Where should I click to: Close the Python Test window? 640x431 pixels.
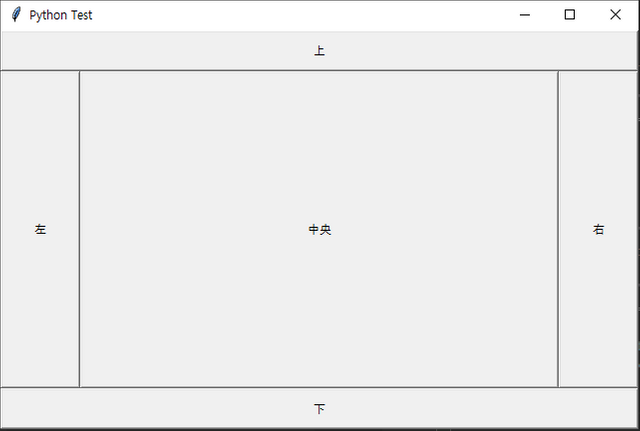click(615, 15)
